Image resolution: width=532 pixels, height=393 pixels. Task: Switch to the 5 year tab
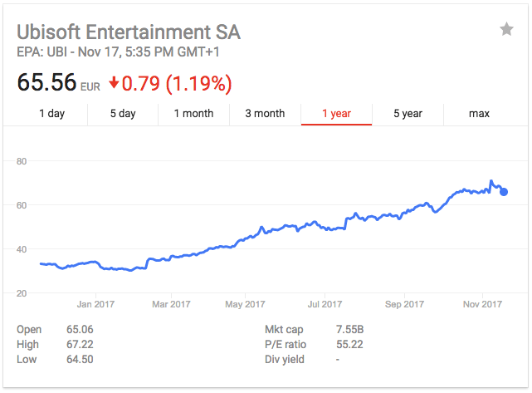pyautogui.click(x=408, y=114)
